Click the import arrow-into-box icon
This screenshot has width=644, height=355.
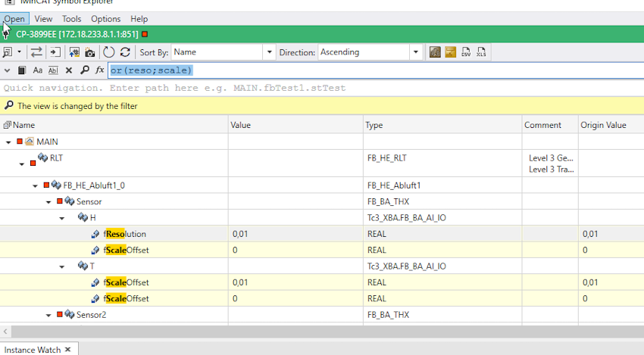tap(55, 52)
